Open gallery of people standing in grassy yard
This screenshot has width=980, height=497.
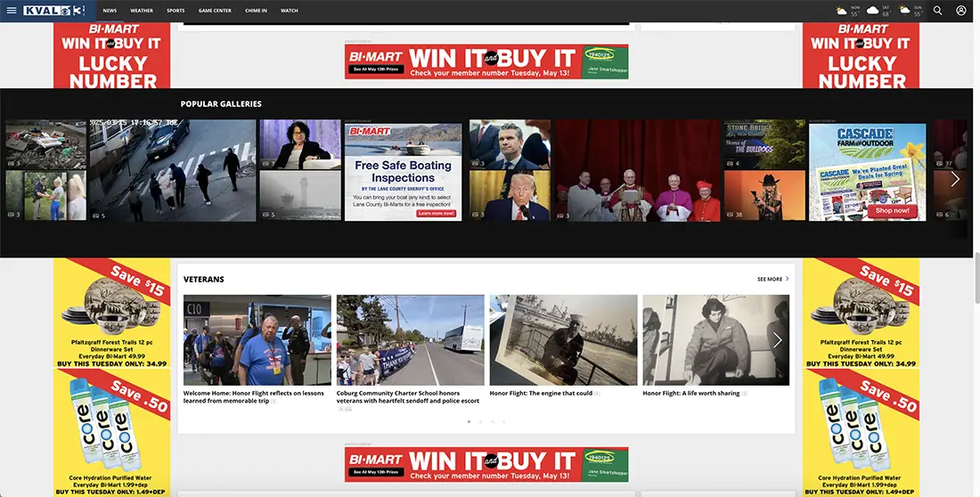click(46, 196)
